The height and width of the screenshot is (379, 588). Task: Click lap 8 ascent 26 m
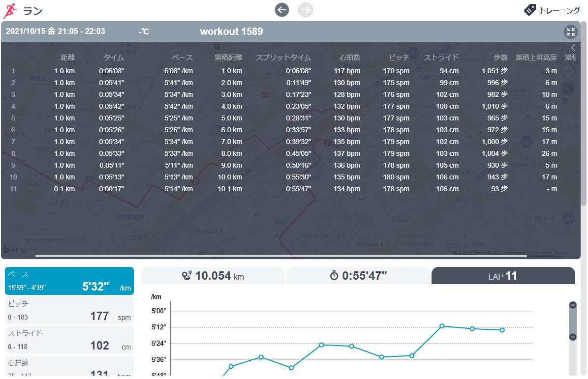pos(549,153)
